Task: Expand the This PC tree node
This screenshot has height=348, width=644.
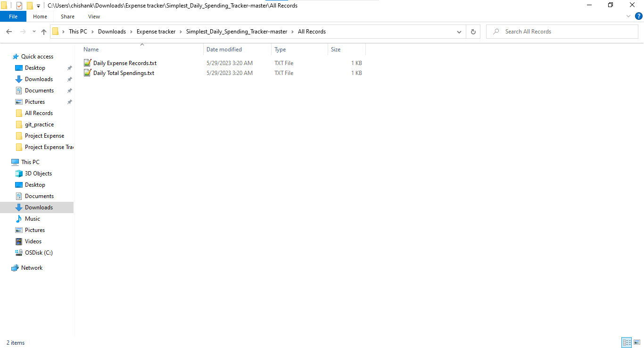Action: click(6, 162)
